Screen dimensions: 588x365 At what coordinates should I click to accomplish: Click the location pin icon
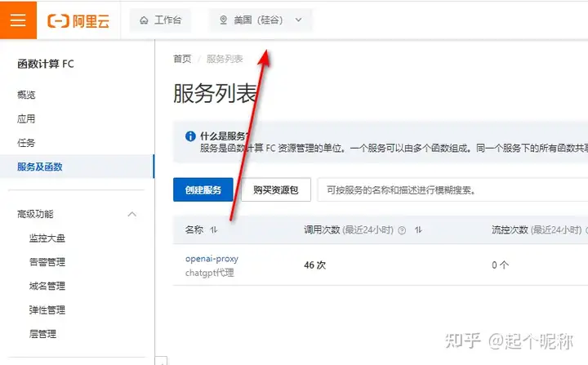tap(224, 20)
